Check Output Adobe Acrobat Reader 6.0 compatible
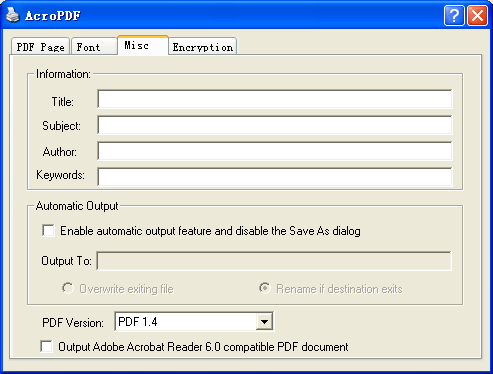 (x=46, y=346)
